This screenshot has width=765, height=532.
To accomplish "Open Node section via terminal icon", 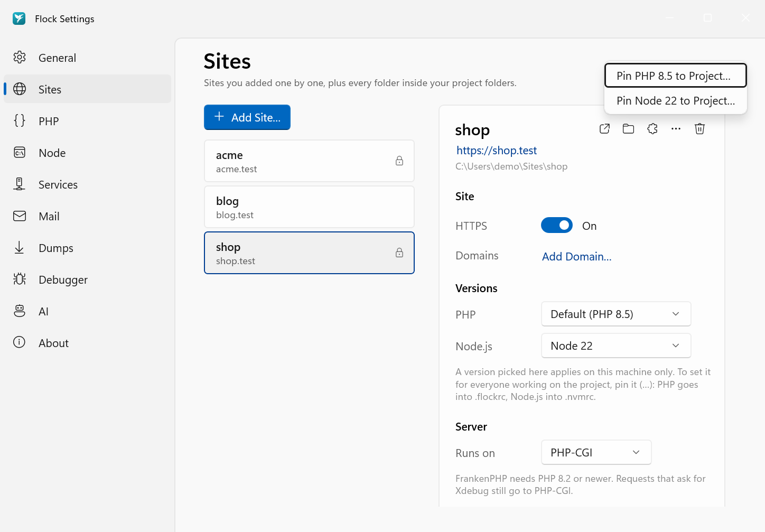I will [20, 153].
